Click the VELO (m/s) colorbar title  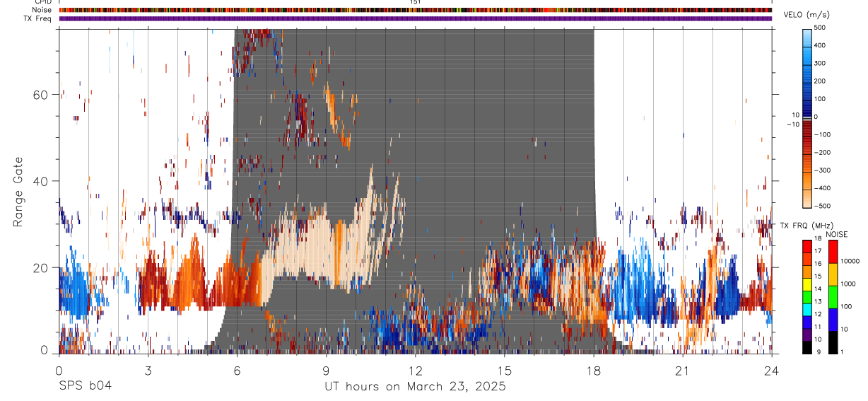(807, 15)
